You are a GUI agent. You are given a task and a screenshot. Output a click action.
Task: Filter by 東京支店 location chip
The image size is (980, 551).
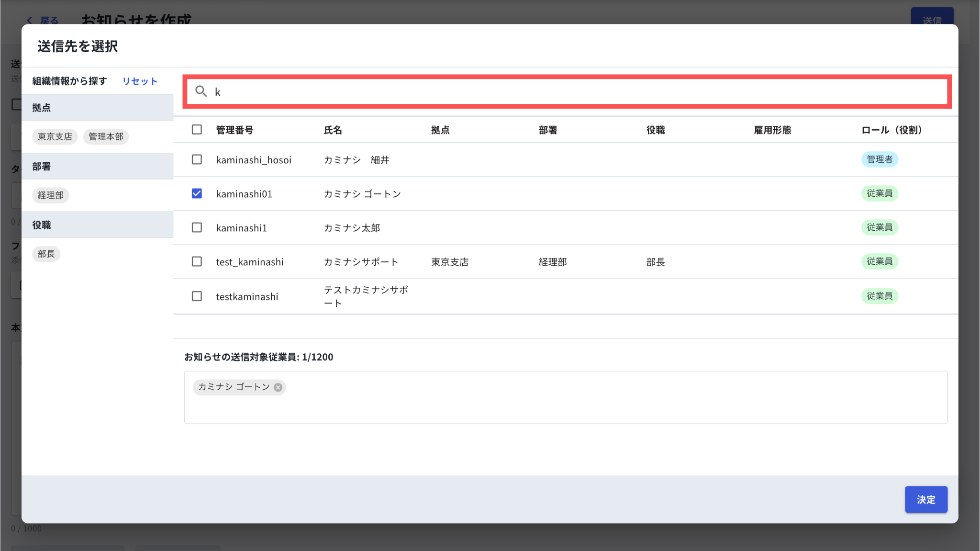tap(55, 137)
